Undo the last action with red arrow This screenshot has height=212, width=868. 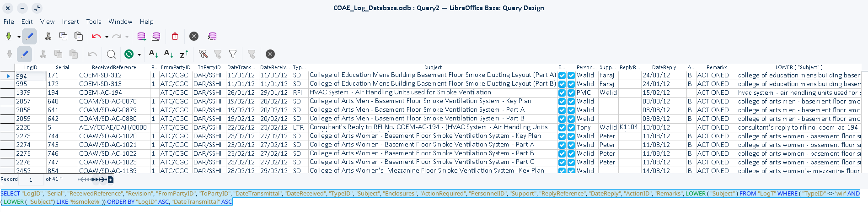[x=96, y=37]
